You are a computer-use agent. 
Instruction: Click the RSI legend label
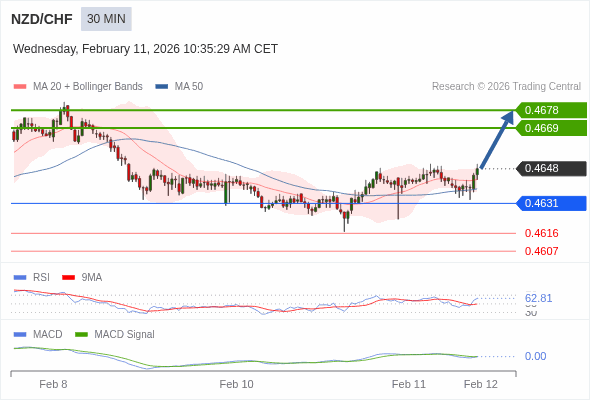(x=41, y=278)
